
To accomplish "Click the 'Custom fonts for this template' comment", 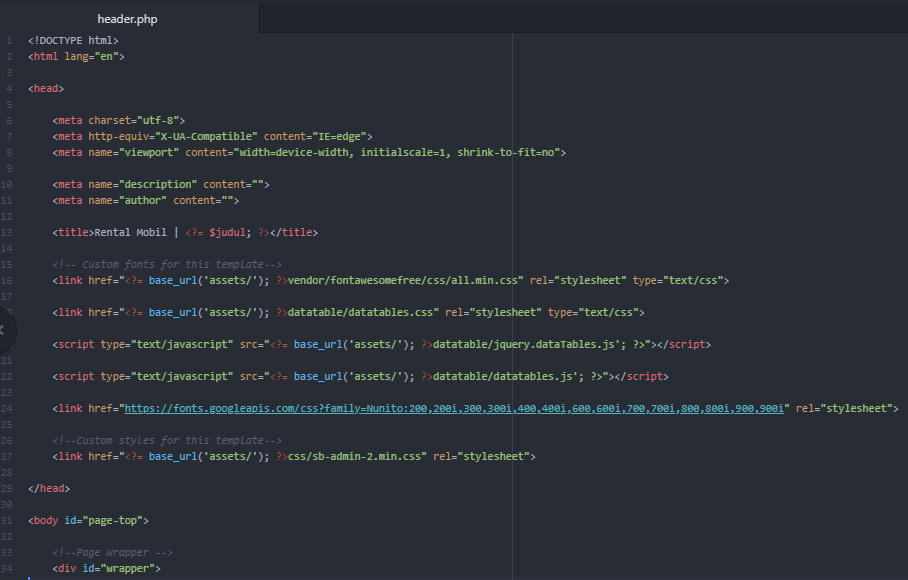I will (167, 264).
